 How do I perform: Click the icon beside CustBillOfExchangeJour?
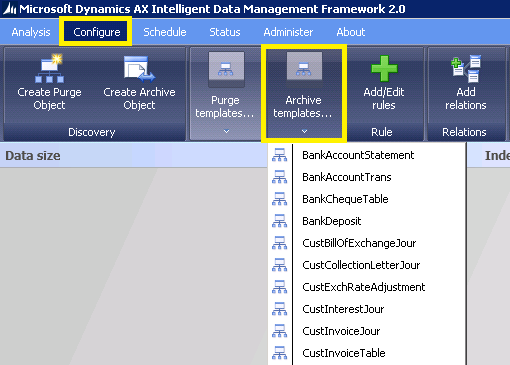[279, 243]
